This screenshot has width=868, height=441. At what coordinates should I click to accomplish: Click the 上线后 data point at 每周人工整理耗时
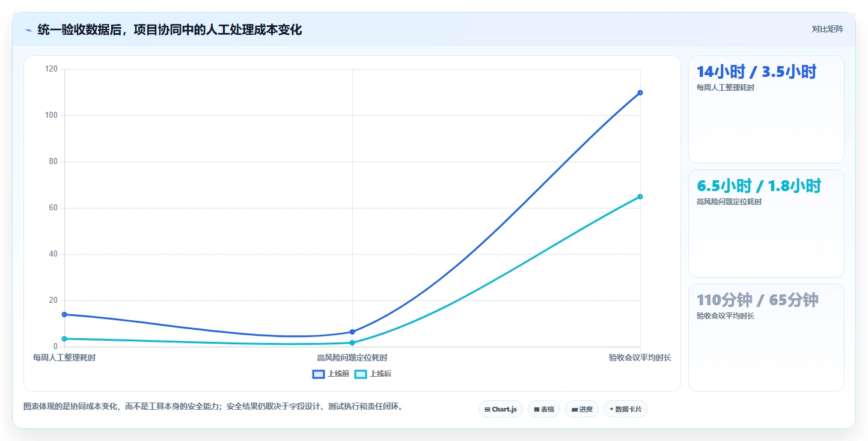point(64,339)
